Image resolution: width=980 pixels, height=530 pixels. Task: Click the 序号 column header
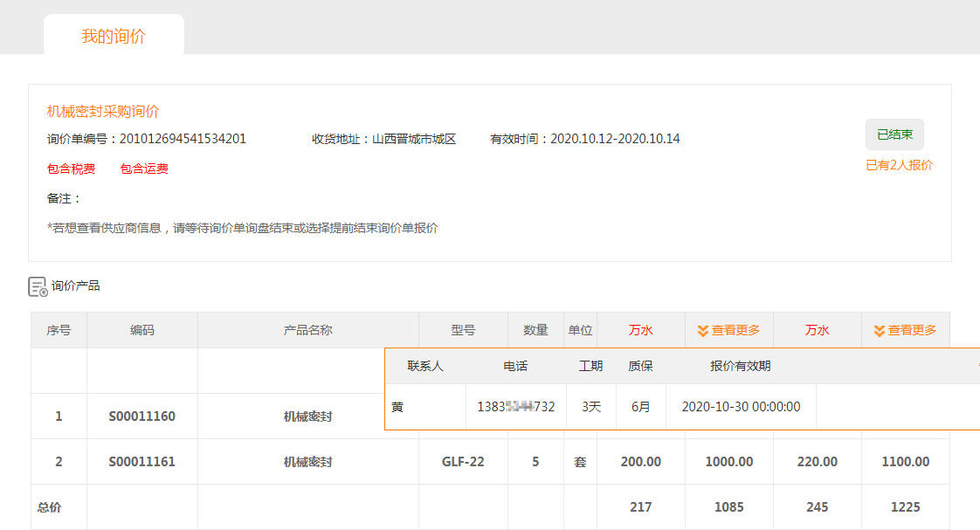59,330
